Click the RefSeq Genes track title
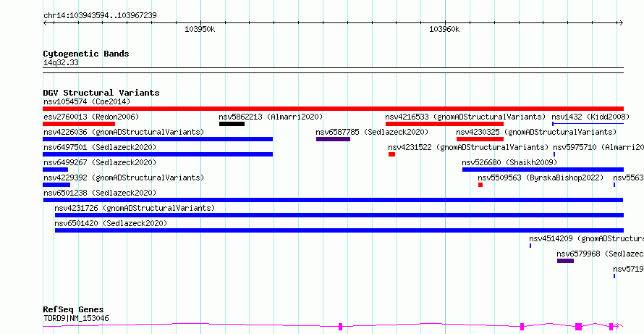 coord(74,310)
